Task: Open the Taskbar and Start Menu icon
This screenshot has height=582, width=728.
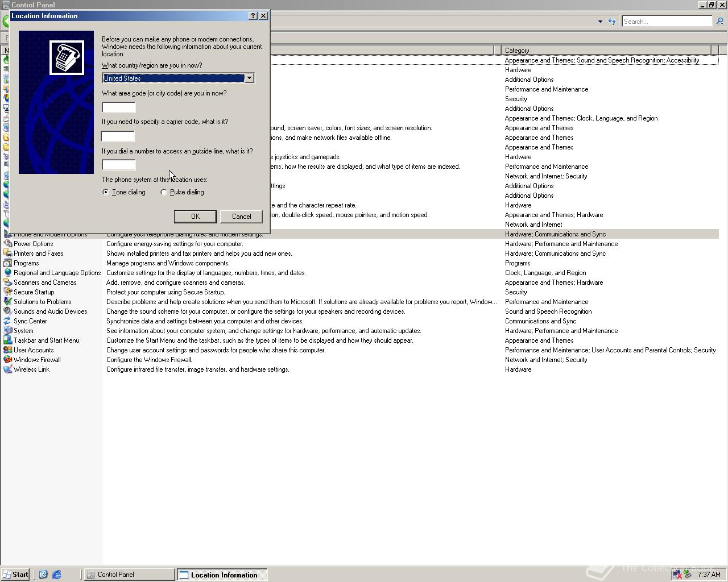Action: [x=7, y=340]
